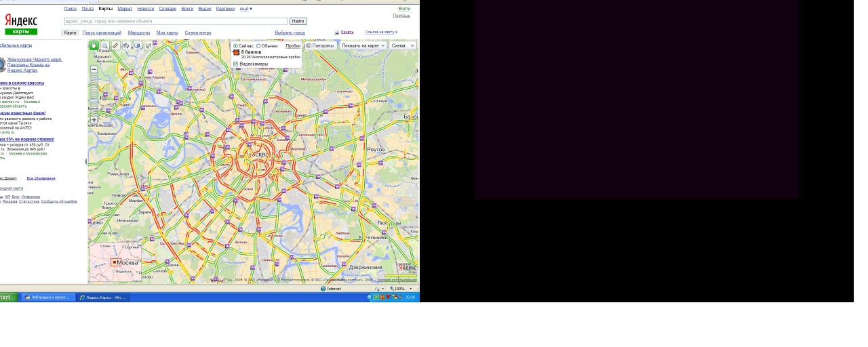This screenshot has height=347, width=868.
Task: Select the Обычно traffic radio button
Action: click(x=258, y=46)
